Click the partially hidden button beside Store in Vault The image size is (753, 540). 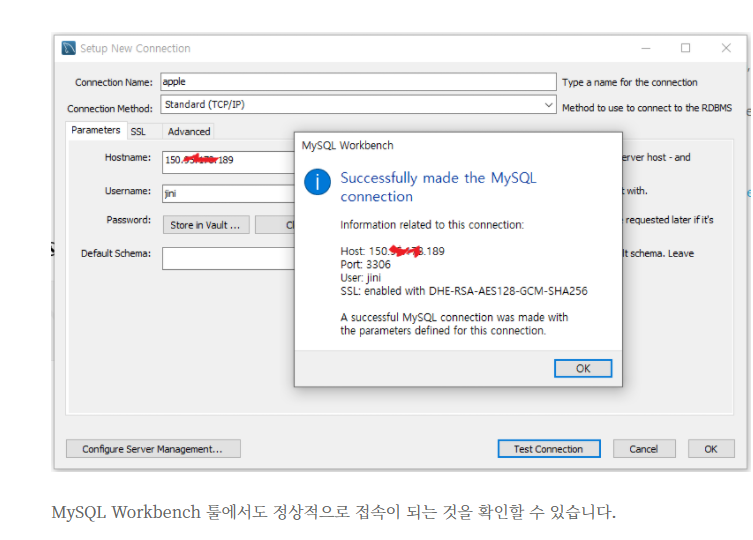click(x=275, y=225)
